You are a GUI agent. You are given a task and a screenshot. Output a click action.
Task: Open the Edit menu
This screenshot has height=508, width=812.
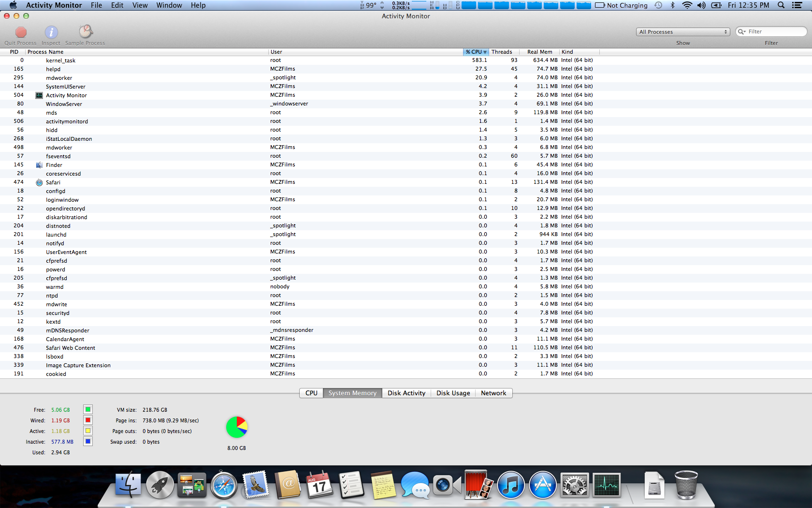coord(117,5)
